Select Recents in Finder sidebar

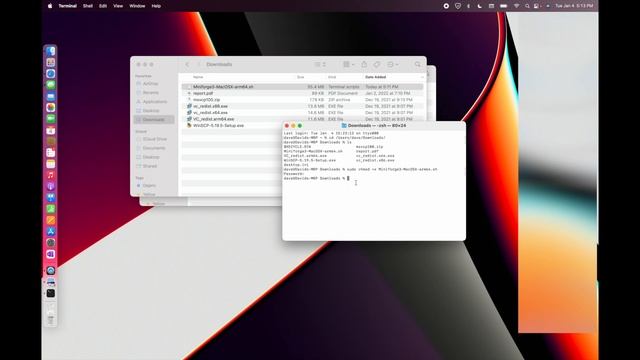point(154,93)
